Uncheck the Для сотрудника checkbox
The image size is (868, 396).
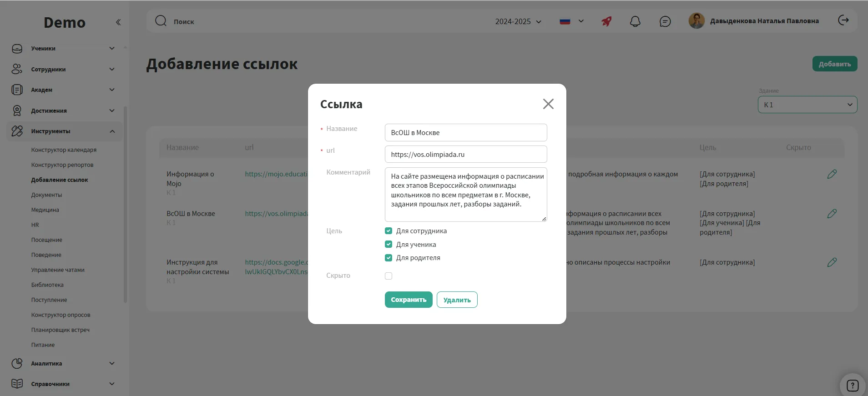click(389, 231)
